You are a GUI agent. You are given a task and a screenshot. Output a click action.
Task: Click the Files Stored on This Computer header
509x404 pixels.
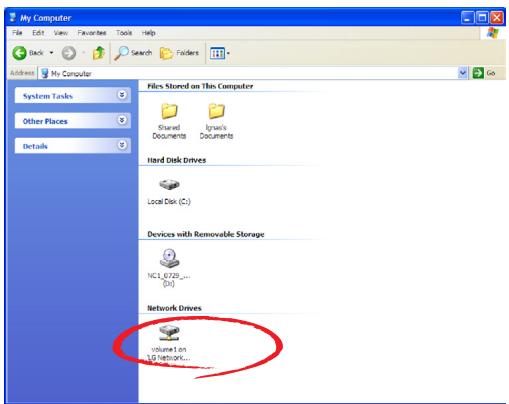[x=200, y=86]
